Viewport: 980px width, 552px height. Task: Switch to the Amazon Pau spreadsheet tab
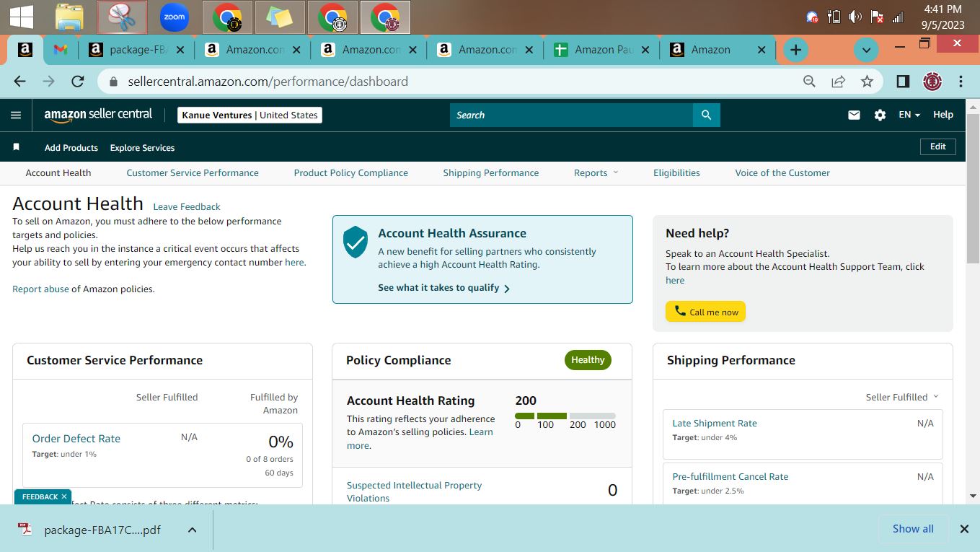(601, 50)
